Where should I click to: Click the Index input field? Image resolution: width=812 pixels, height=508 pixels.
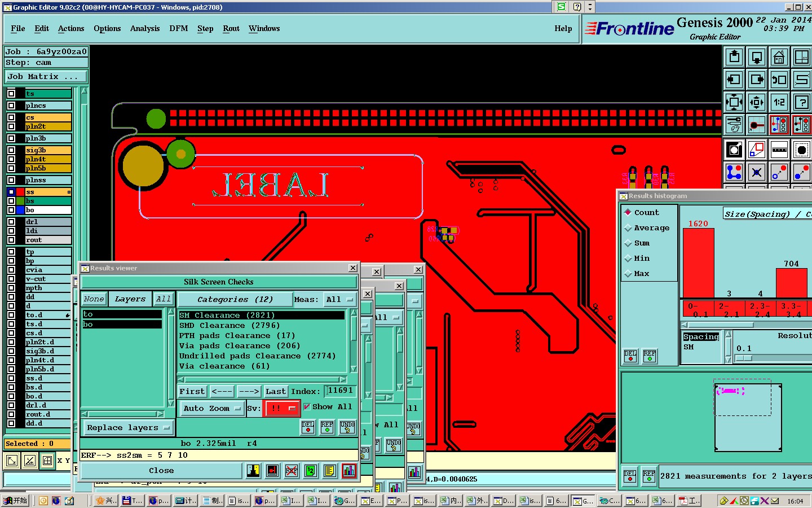[x=340, y=391]
